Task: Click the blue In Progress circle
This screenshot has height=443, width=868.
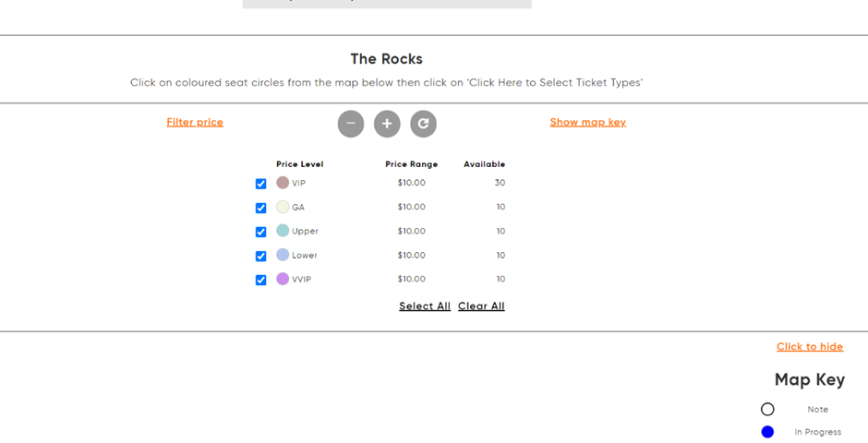Action: point(767,432)
